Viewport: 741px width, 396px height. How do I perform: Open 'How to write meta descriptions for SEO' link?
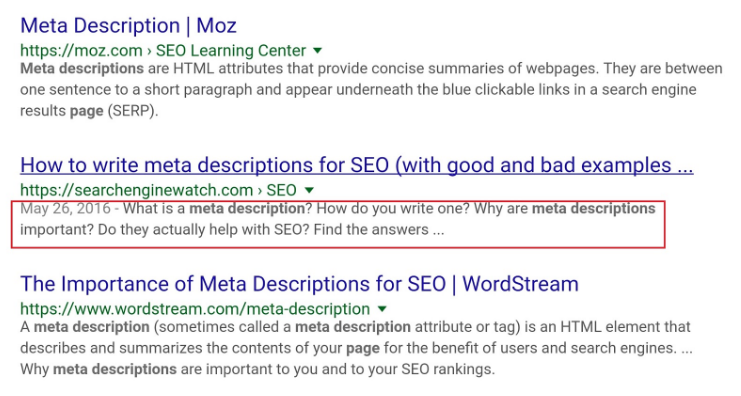coord(357,165)
